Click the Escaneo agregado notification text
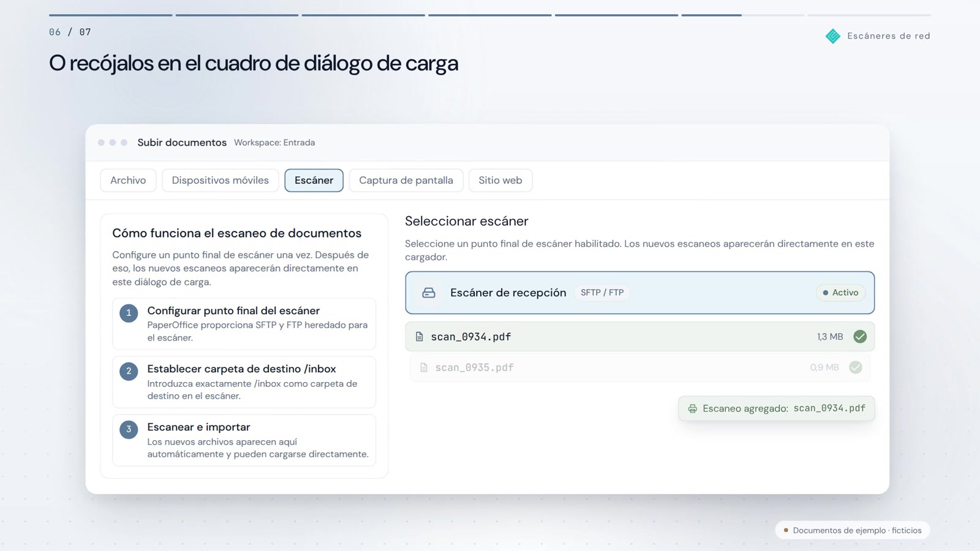 tap(784, 408)
